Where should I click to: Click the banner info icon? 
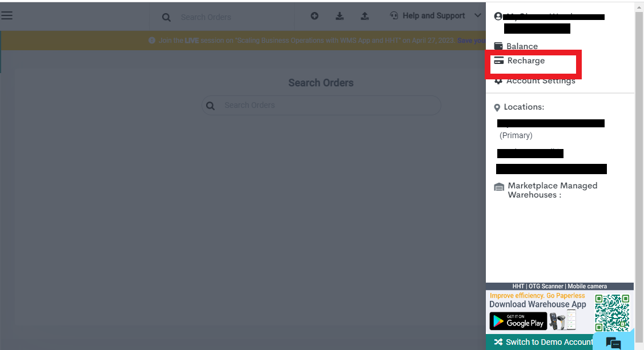(152, 41)
